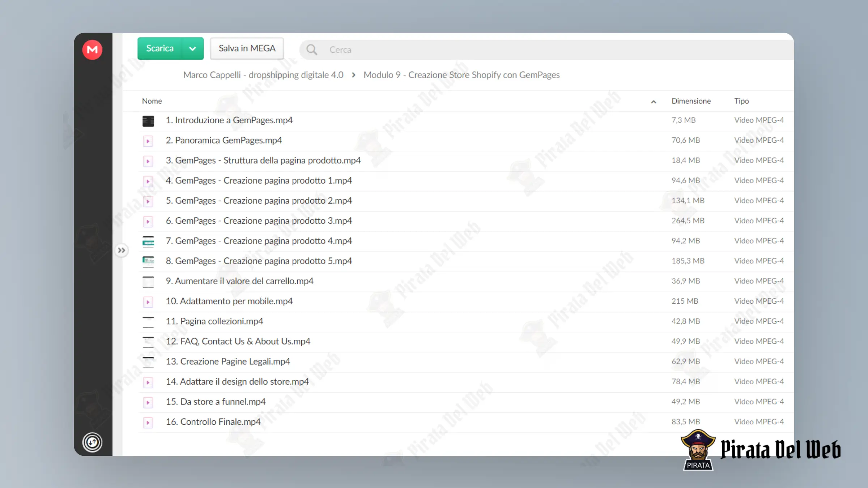Click thumbnail of Creazione pagina prodotto 5

pyautogui.click(x=148, y=262)
